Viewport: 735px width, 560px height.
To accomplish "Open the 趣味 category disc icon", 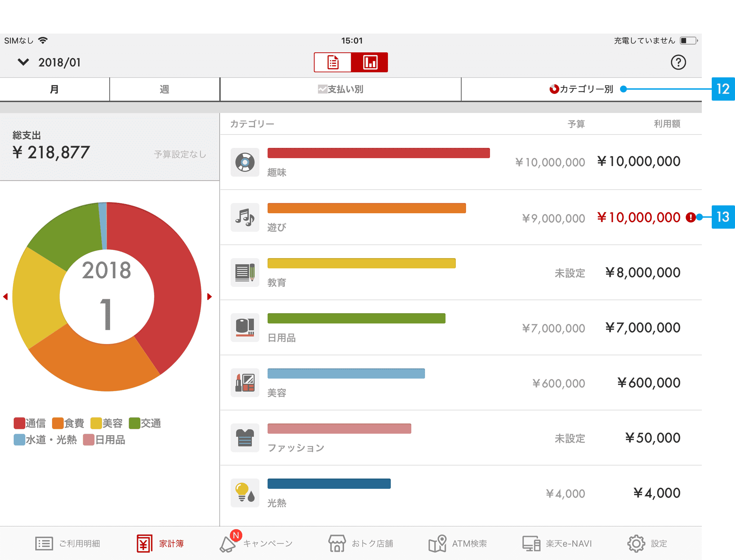I will coord(245,162).
